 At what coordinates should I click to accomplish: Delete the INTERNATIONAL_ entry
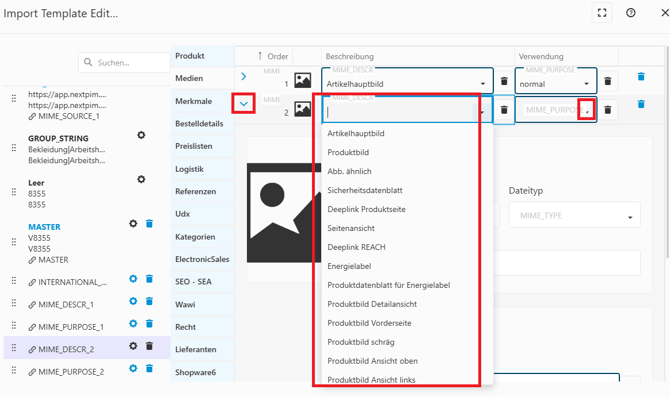tap(149, 279)
